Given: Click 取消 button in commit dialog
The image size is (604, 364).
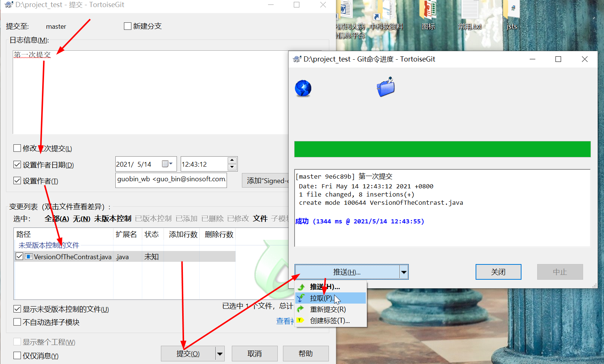Looking at the screenshot, I should tap(255, 354).
